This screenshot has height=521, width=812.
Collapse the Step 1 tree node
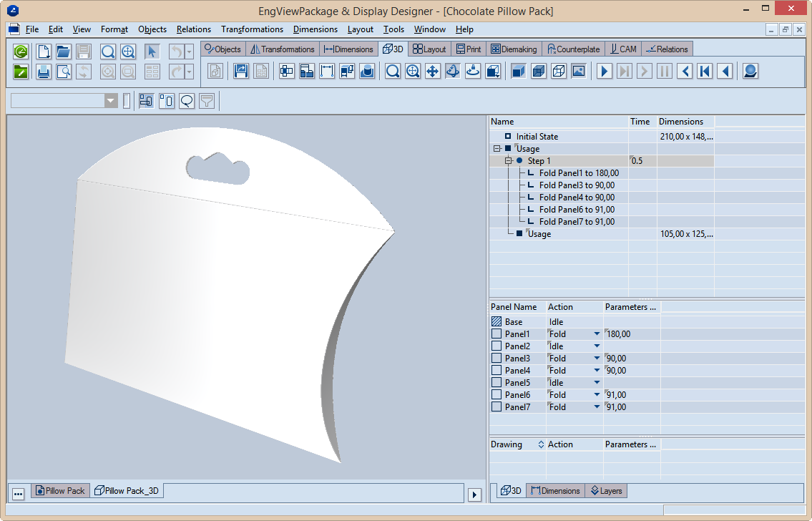(509, 161)
